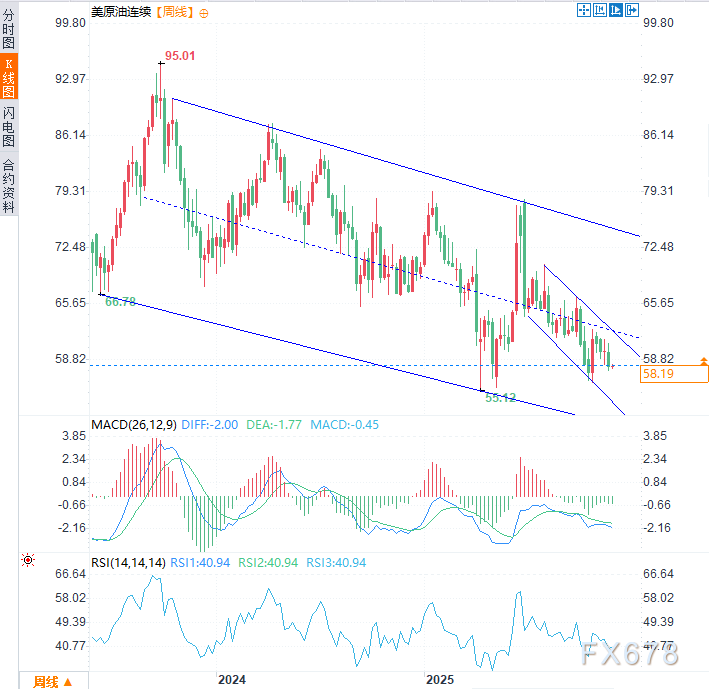Click the shrink chart range icon
The width and height of the screenshot is (709, 689).
pos(600,10)
